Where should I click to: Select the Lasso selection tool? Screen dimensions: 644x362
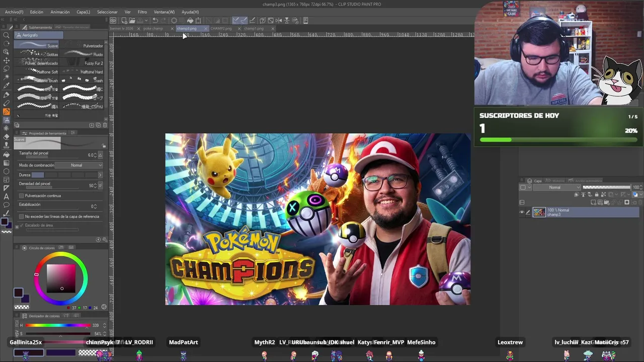point(7,69)
